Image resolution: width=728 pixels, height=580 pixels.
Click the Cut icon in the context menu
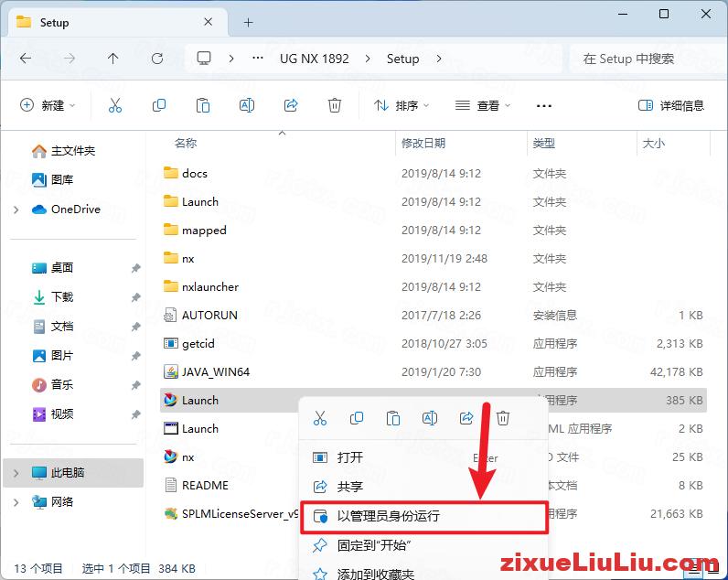[320, 418]
